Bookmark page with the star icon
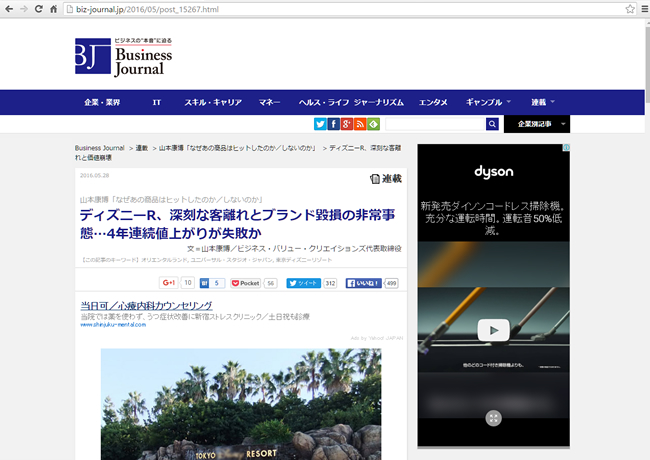The image size is (650, 460). 630,9
